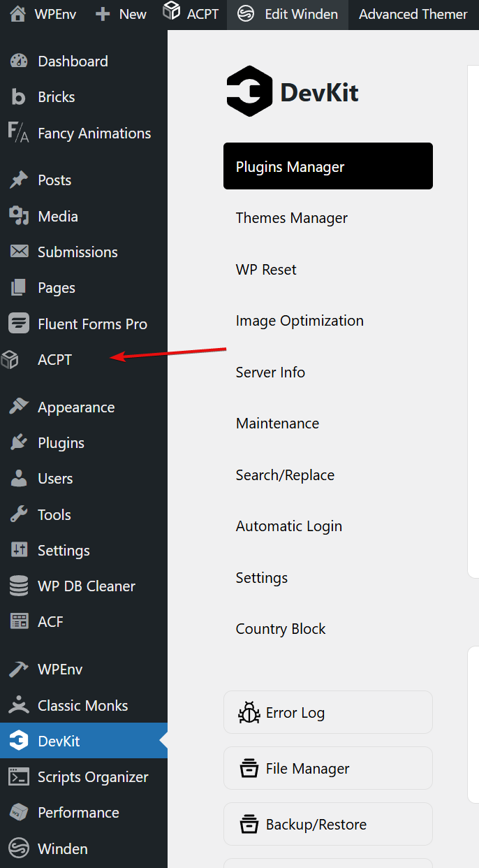Click the Winden icon in sidebar
The height and width of the screenshot is (868, 479).
pos(19,848)
